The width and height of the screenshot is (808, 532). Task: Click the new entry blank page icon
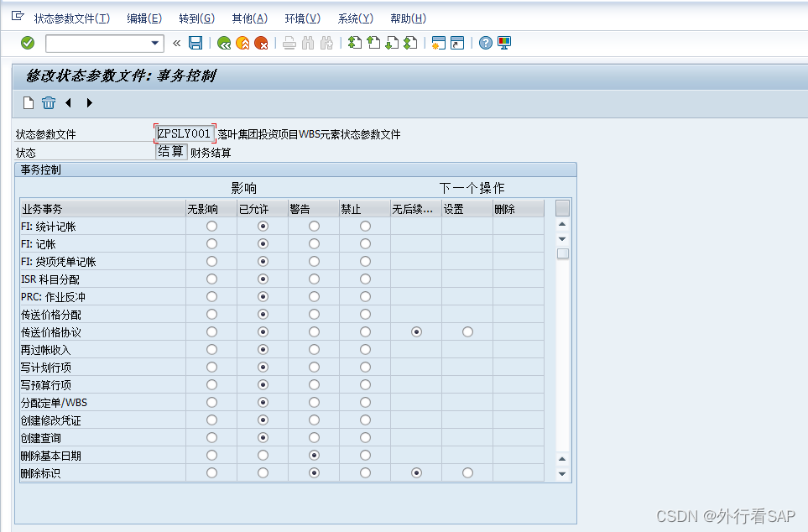[29, 102]
